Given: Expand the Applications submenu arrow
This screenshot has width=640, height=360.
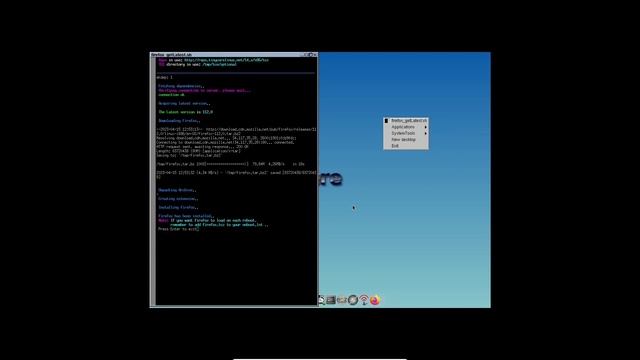Looking at the screenshot, I should 426,127.
